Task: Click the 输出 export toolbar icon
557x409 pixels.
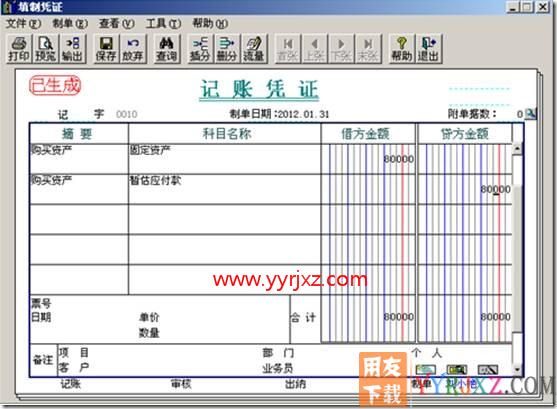Action: [72, 49]
